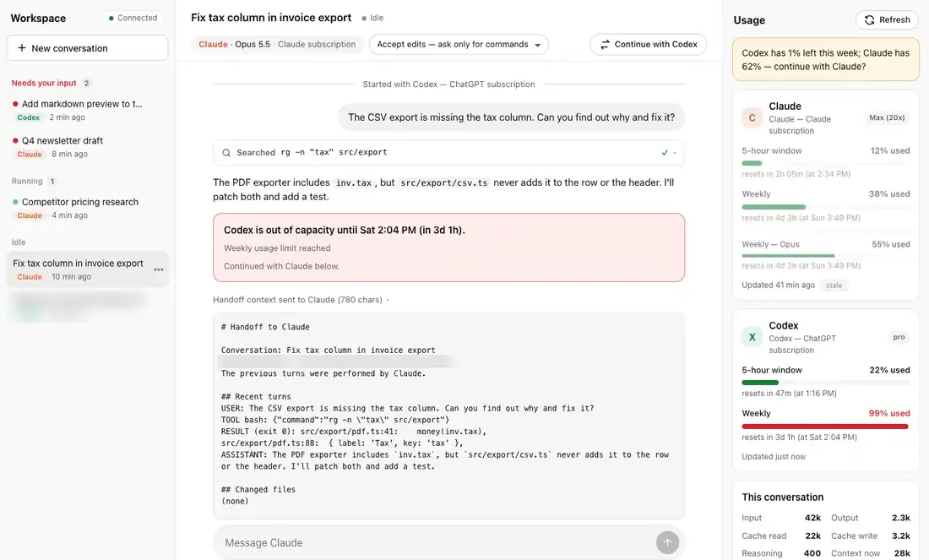Click the pro plan badge on Codex card
Viewport: 929px width, 560px height.
[x=899, y=337]
